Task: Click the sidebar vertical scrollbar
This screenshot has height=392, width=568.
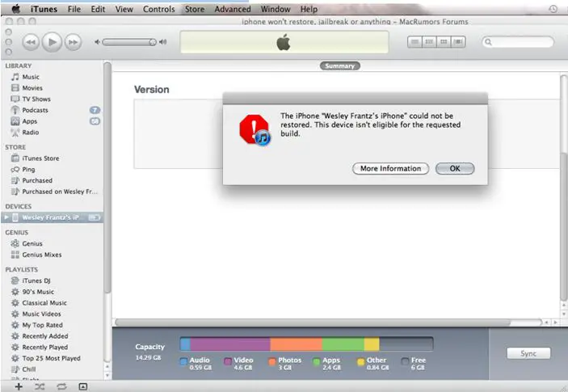Action: click(107, 178)
